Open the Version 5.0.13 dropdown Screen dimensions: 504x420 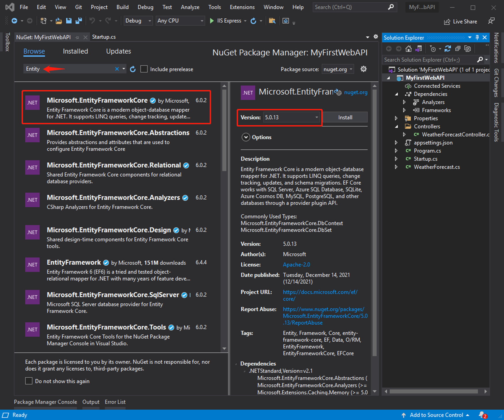pyautogui.click(x=292, y=117)
